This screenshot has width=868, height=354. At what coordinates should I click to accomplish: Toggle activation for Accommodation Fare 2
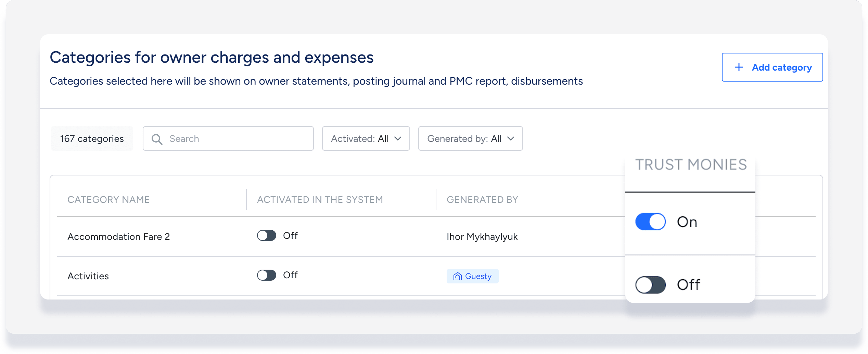point(267,236)
